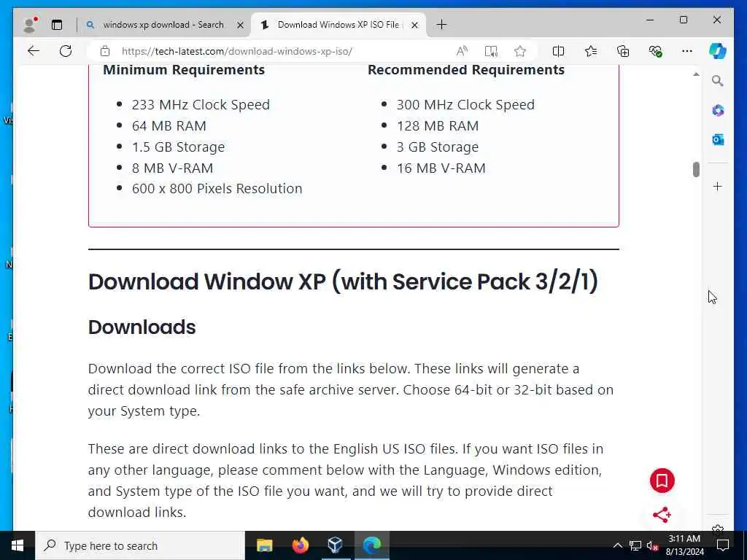
Task: Click the red share floating icon
Action: (662, 515)
